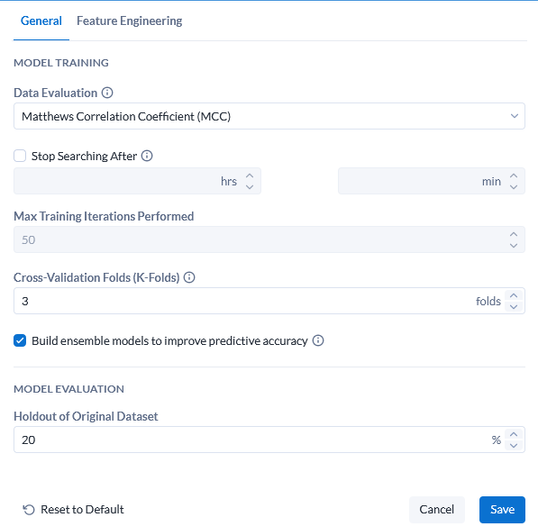Viewport: 538px width, 524px height.
Task: Click the Data Evaluation dropdown chevron
Action: coord(514,116)
